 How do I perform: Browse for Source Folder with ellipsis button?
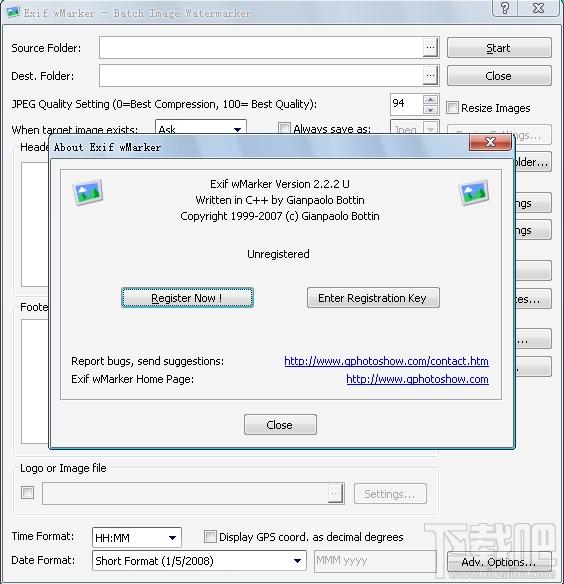tap(430, 48)
